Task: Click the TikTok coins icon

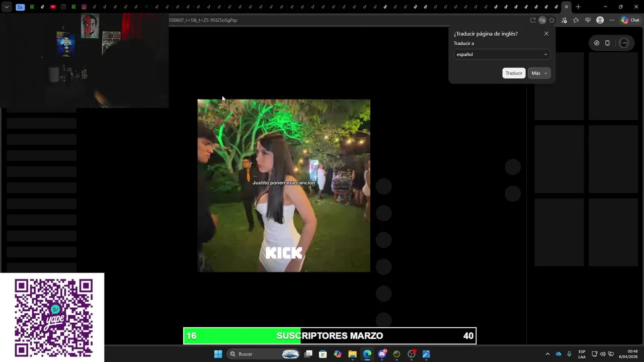Action: 597,43
